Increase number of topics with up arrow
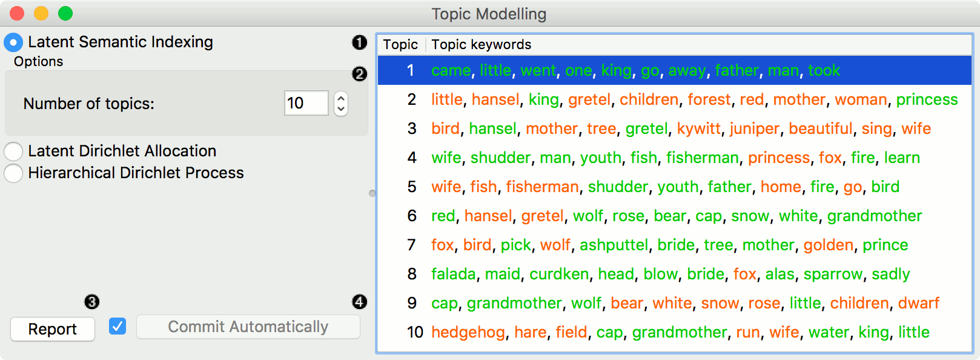This screenshot has width=980, height=360. 341,98
